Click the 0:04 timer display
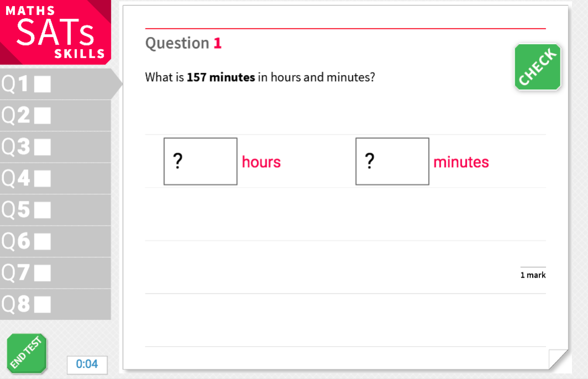The image size is (588, 379). coord(87,365)
